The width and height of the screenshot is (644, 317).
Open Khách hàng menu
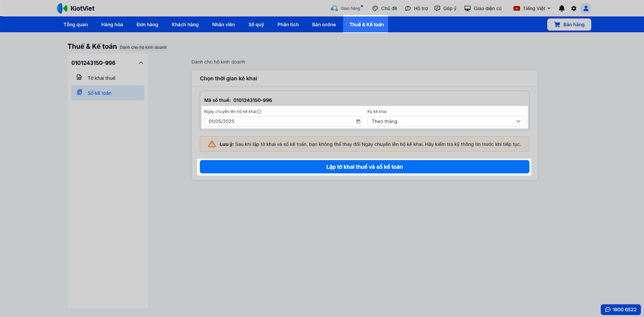click(x=185, y=25)
